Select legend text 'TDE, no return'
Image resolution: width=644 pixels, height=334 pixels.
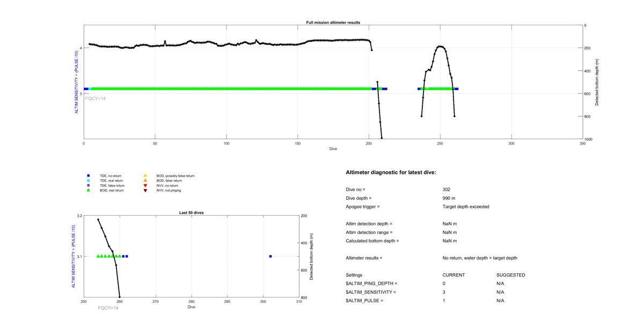110,176
